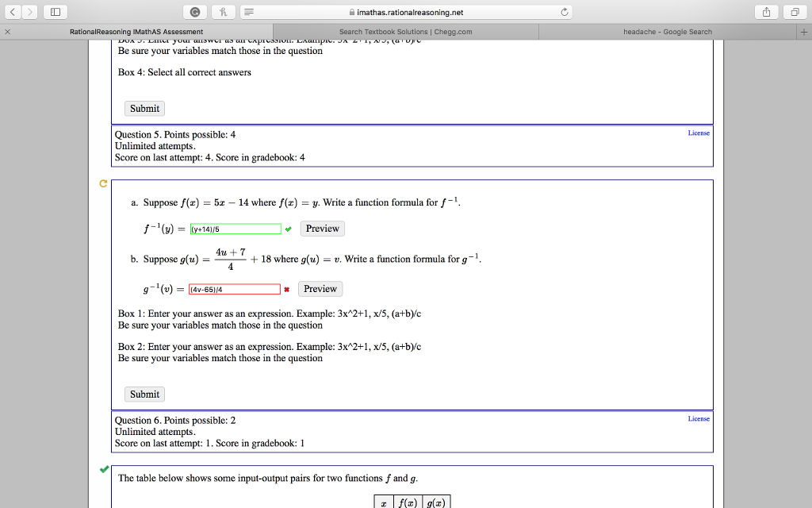Submit the inverse function answers
Image resolution: width=812 pixels, height=508 pixels.
(x=144, y=394)
